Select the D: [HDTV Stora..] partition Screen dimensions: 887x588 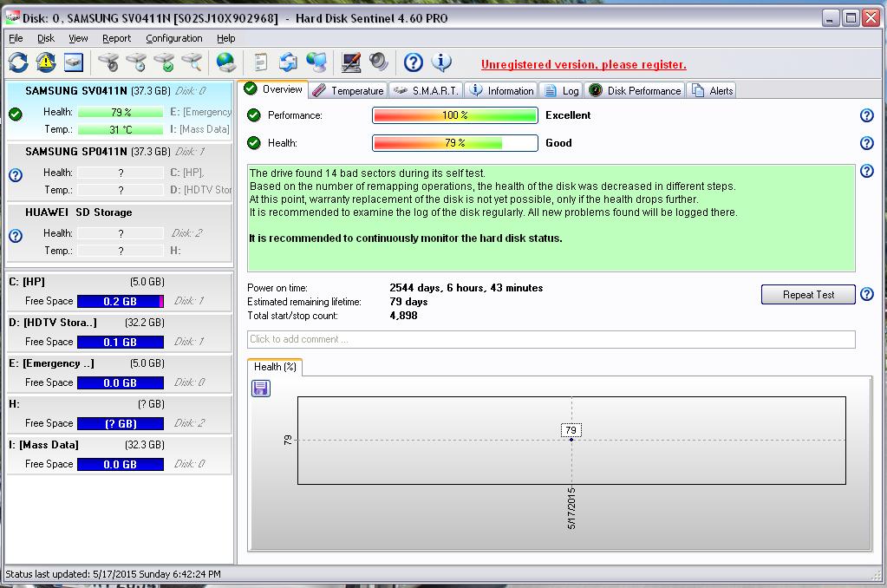tap(120, 333)
